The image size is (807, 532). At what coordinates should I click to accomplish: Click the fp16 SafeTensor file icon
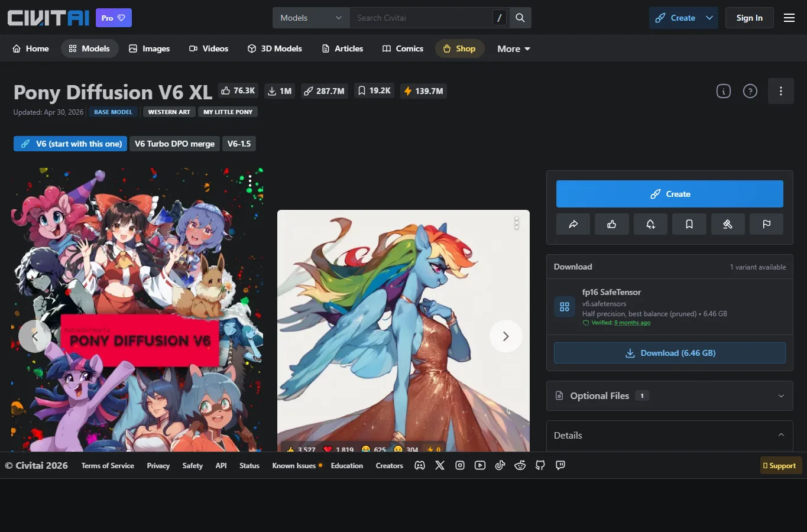point(565,307)
